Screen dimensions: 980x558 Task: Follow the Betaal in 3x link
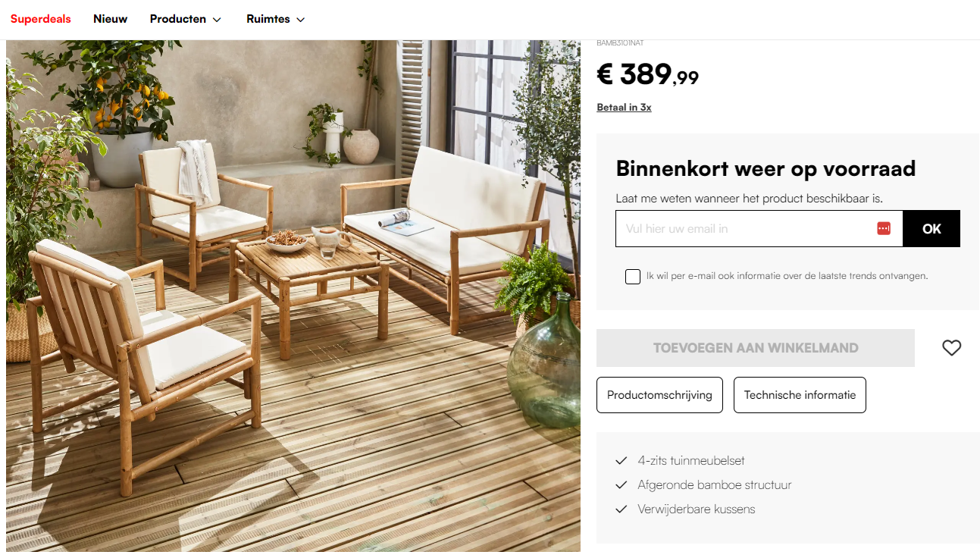(x=624, y=107)
